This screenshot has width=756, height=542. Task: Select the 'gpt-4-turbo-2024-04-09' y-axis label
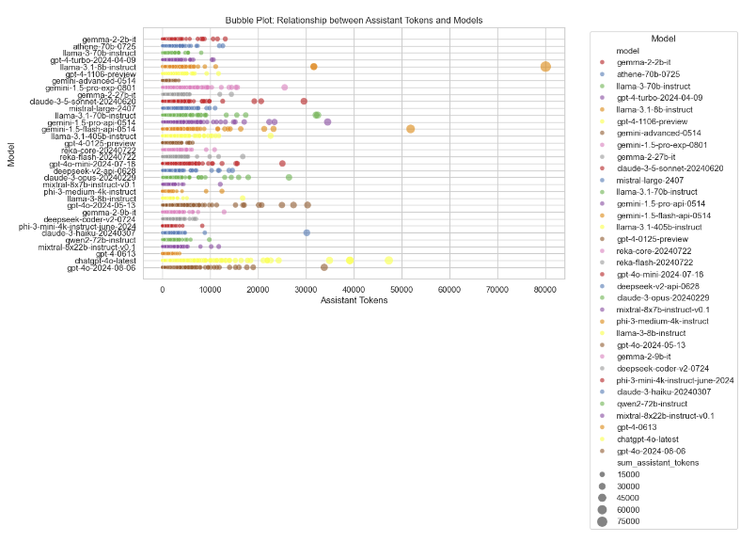(93, 60)
